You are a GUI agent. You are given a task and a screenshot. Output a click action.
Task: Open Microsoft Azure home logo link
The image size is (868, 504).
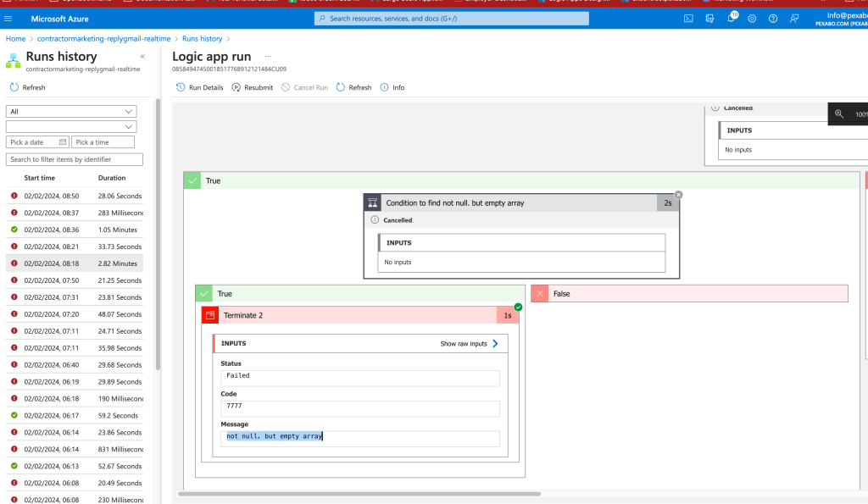click(x=60, y=19)
